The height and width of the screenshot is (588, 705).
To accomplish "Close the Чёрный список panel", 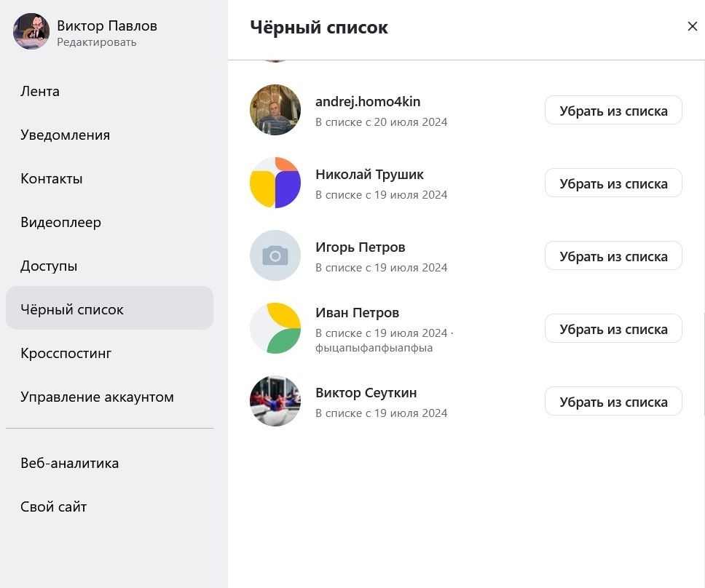I will pos(692,27).
